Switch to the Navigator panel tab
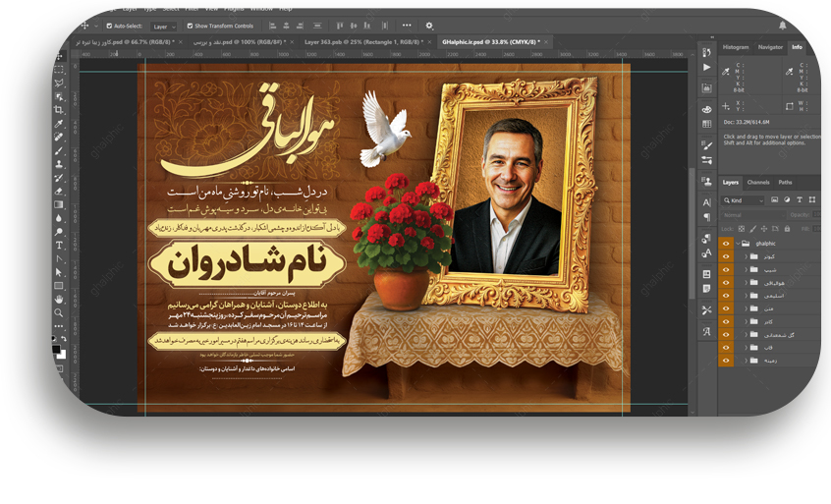This screenshot has width=831, height=504. 770,47
